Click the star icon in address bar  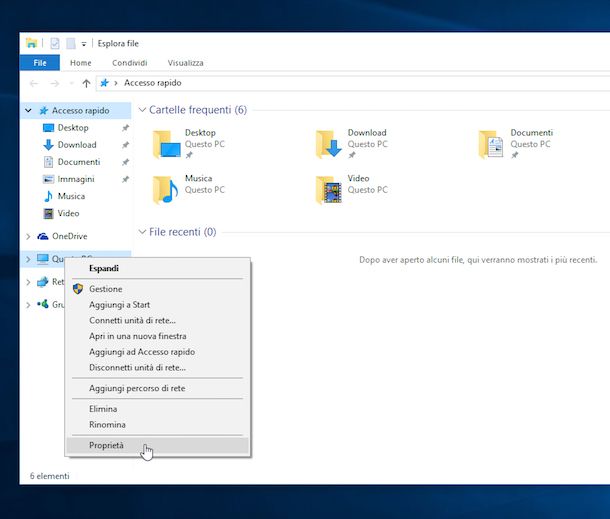point(104,83)
